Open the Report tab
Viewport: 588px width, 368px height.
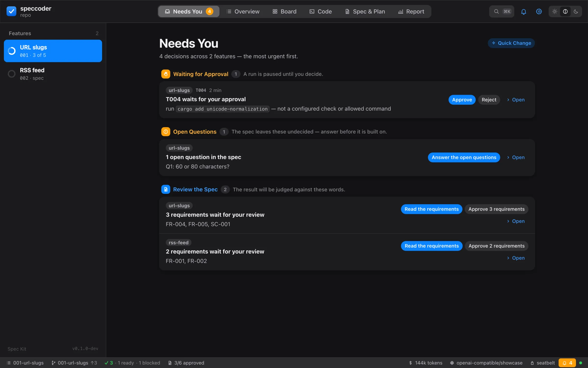pos(411,12)
